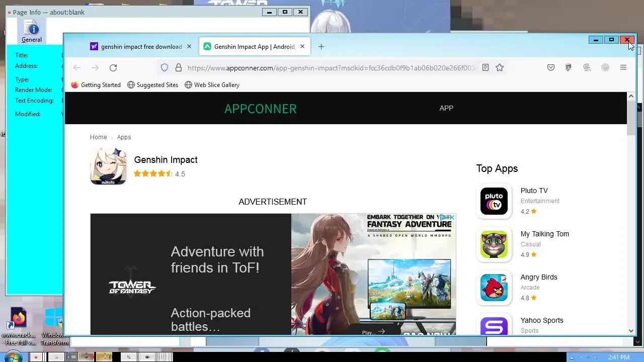644x362 pixels.
Task: Click the Angry Birds app icon
Action: pyautogui.click(x=494, y=288)
